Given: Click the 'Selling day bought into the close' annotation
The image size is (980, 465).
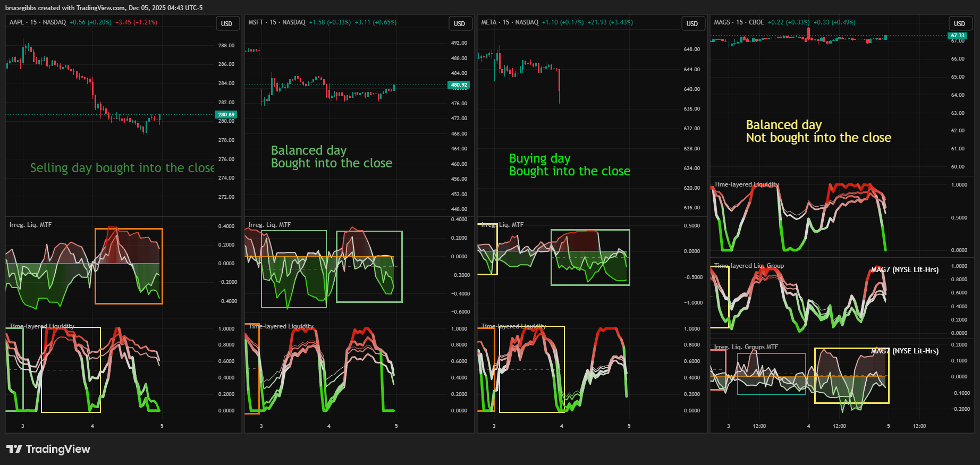Looking at the screenshot, I should (x=122, y=168).
